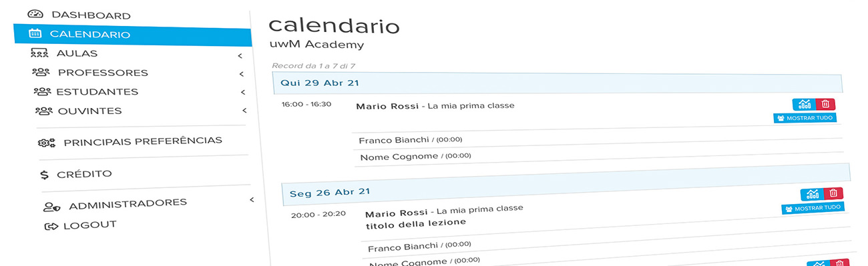This screenshot has width=868, height=266.
Task: Open statistics chart for 26 Abr lesson
Action: pos(813,194)
